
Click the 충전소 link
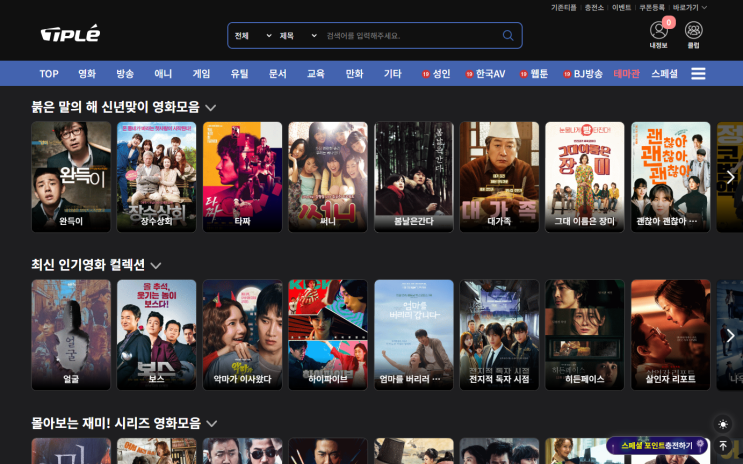click(594, 8)
